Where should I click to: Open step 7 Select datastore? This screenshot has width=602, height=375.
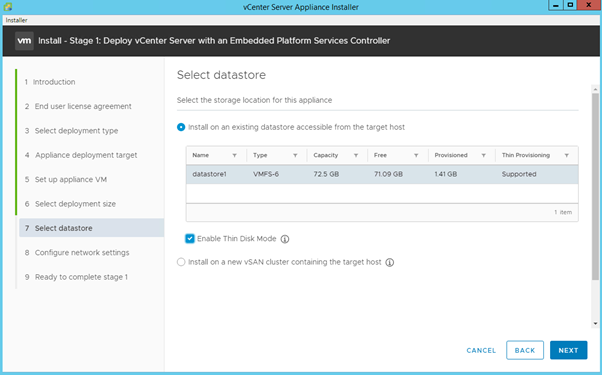click(91, 228)
